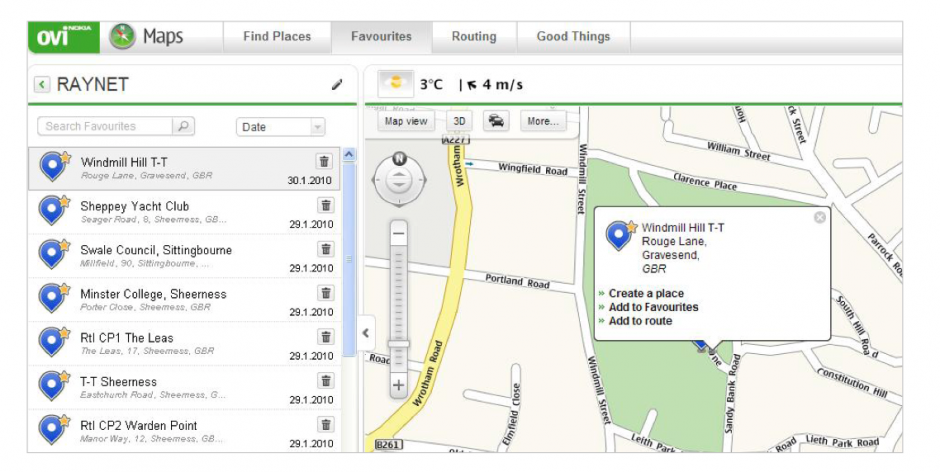Close the Windmill Hill info popup
The image size is (940, 472).
820,218
